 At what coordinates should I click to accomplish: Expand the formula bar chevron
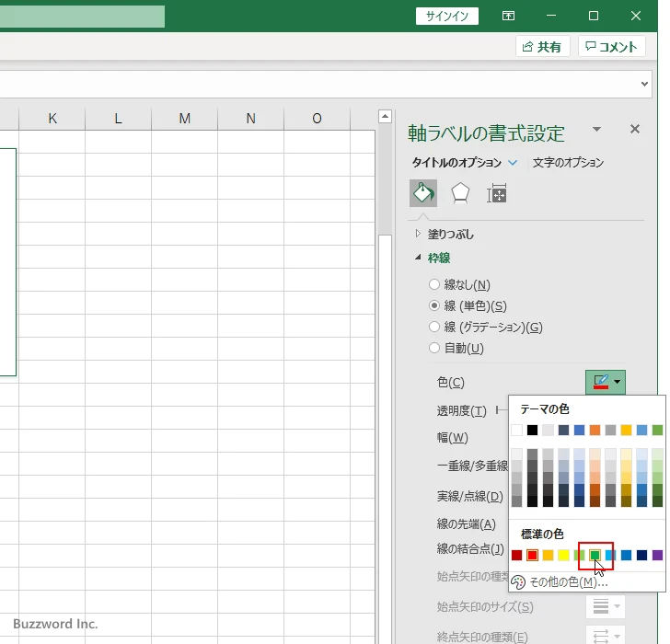coord(644,84)
